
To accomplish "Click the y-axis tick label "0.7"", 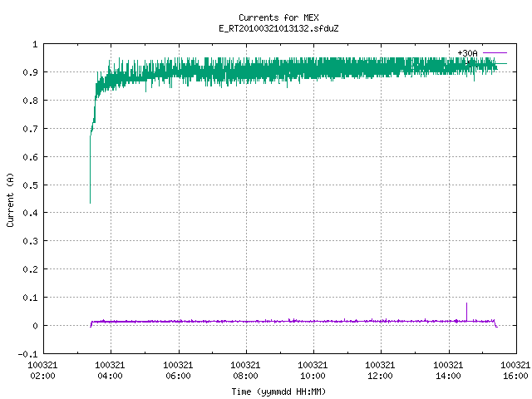I will pyautogui.click(x=30, y=129).
